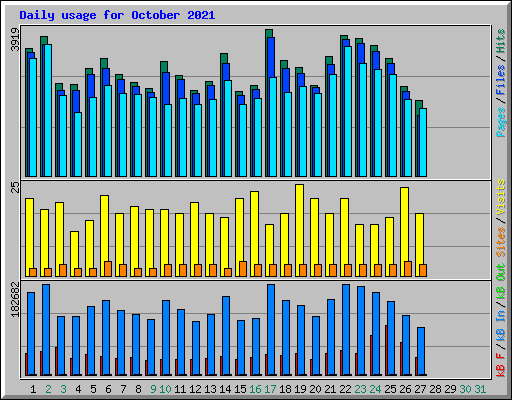Click day 26 on the x-axis
512x400 pixels.
405,389
